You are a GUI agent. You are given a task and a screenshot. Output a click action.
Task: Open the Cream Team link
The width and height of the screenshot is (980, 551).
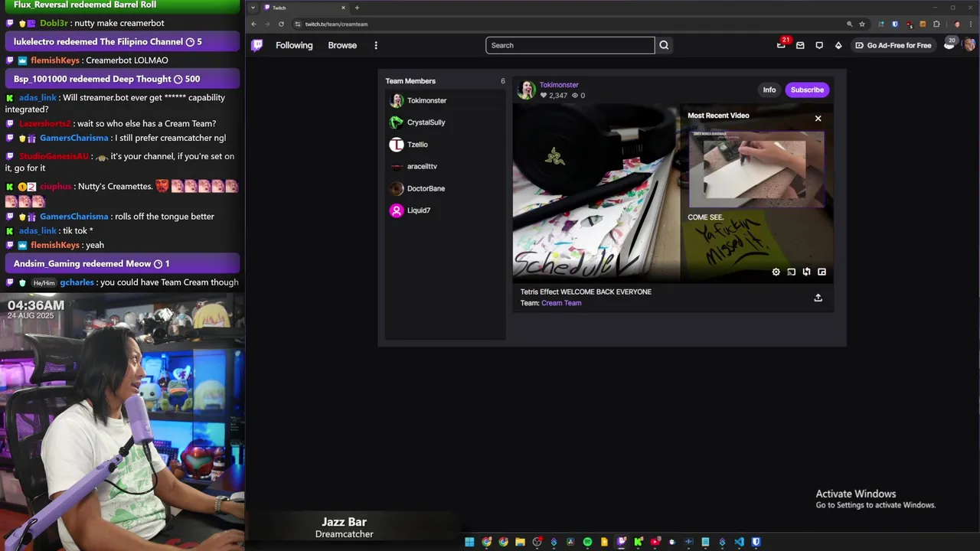click(x=561, y=303)
